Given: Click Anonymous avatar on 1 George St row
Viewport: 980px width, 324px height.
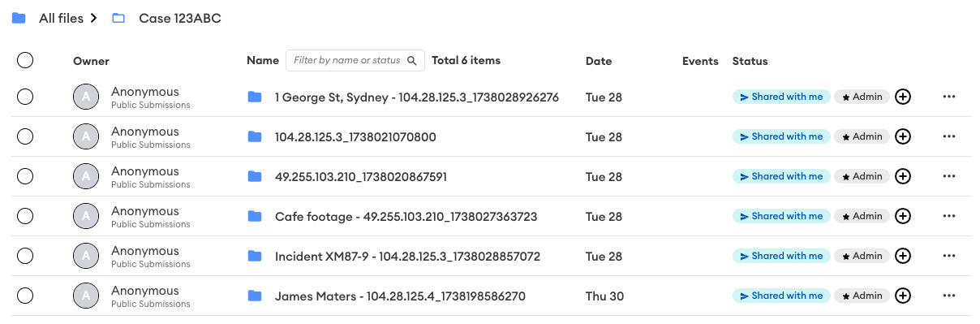Looking at the screenshot, I should point(86,97).
